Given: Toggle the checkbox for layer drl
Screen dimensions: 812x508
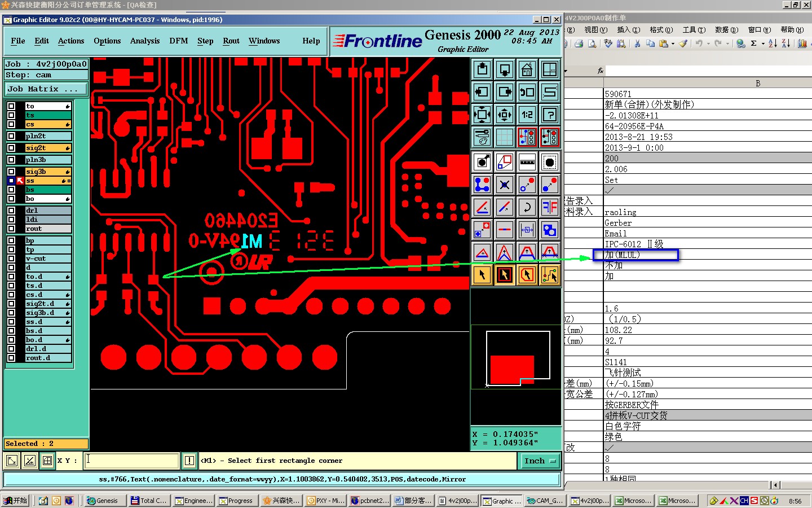Looking at the screenshot, I should [11, 211].
